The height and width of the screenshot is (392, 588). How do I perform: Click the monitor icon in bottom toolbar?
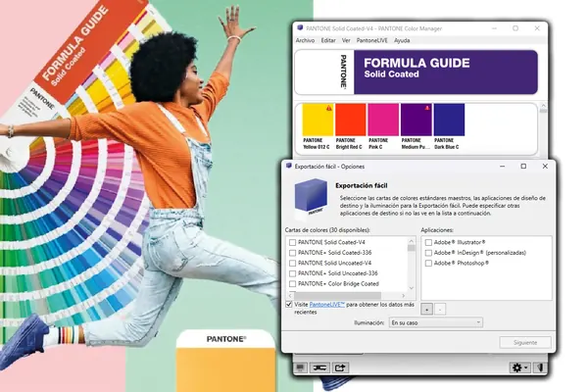click(301, 367)
